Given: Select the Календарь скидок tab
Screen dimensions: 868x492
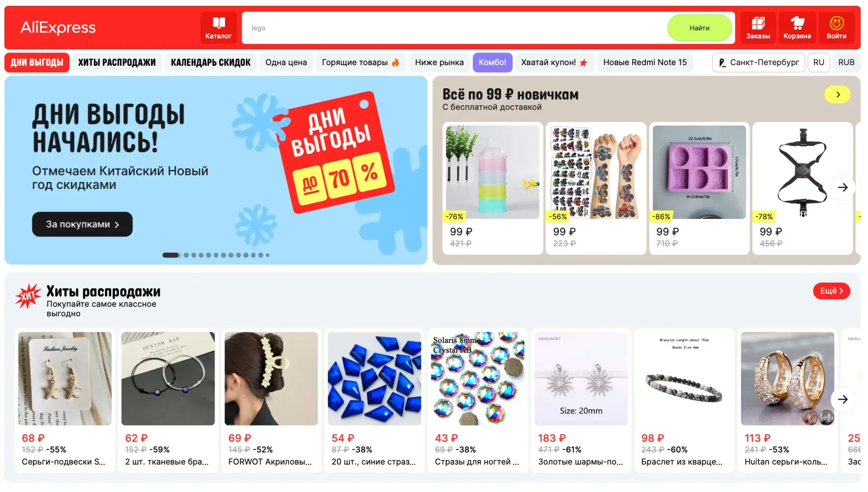Looking at the screenshot, I should pyautogui.click(x=211, y=62).
